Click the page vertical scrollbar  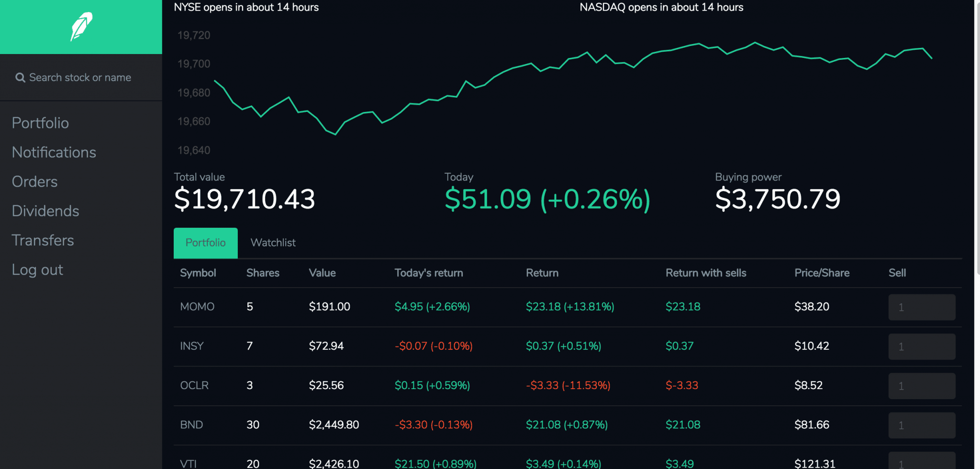[977, 144]
